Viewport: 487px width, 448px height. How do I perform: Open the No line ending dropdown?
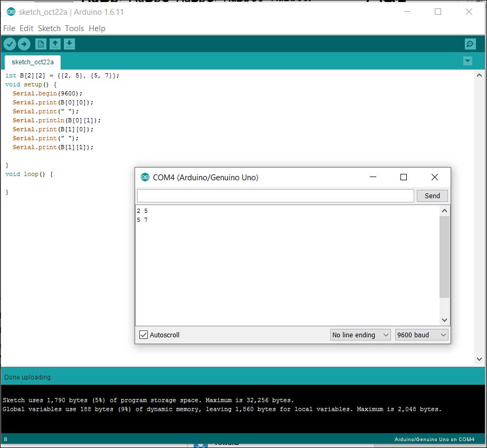pos(360,335)
